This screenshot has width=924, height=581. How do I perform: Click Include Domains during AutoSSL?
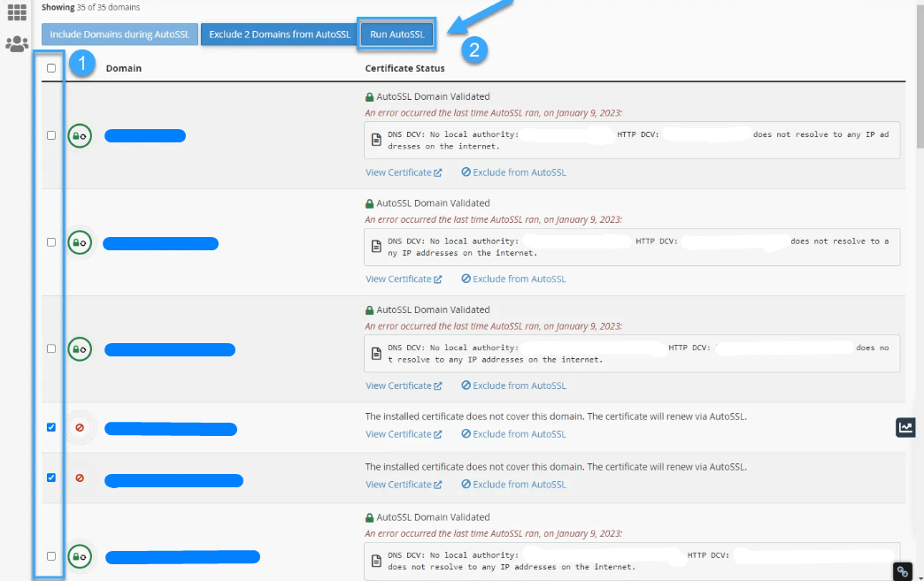(x=119, y=34)
